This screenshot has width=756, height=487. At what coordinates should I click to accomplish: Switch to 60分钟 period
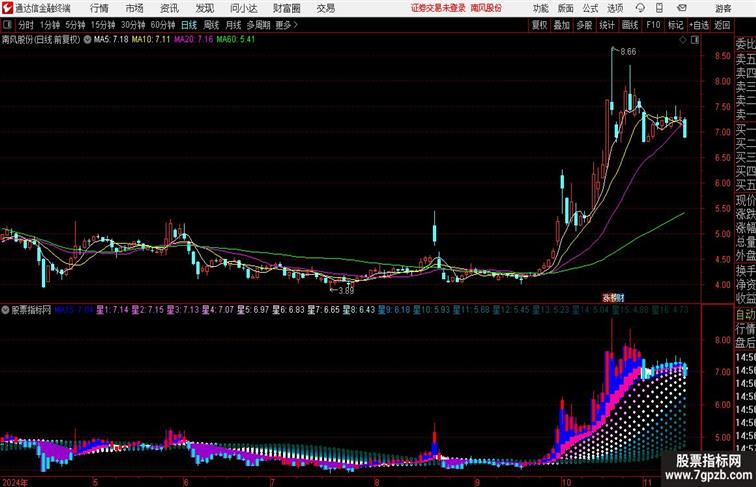click(x=163, y=25)
